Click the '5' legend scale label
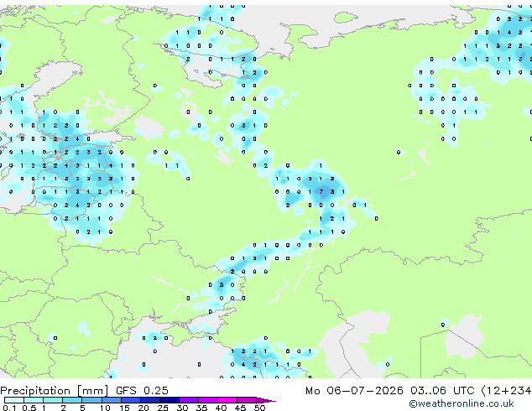The width and height of the screenshot is (532, 411). 82,408
